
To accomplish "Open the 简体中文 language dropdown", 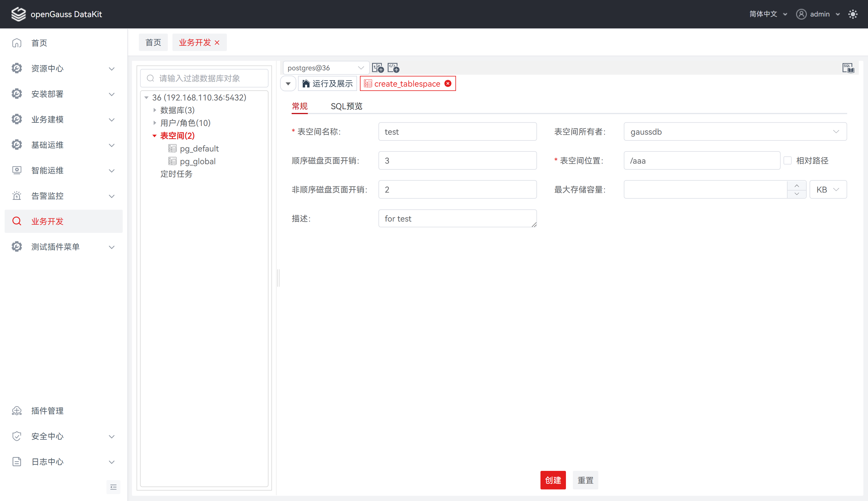I will 768,14.
